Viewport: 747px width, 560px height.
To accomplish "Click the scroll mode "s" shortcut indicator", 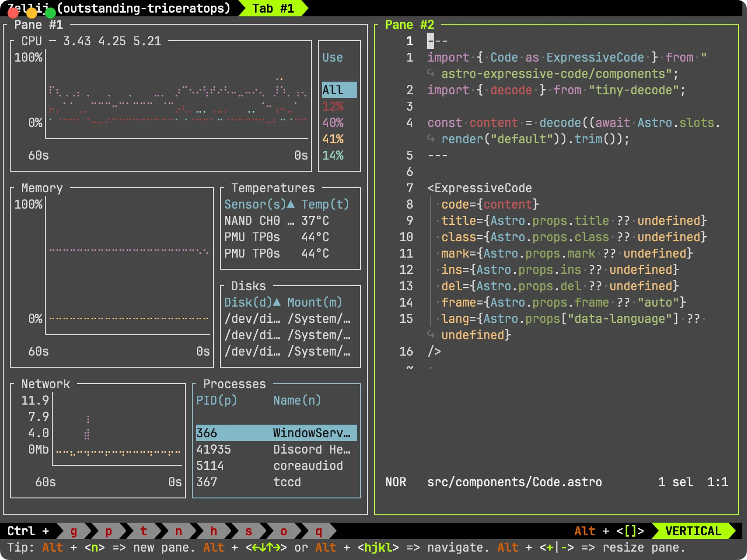I will pos(248,531).
